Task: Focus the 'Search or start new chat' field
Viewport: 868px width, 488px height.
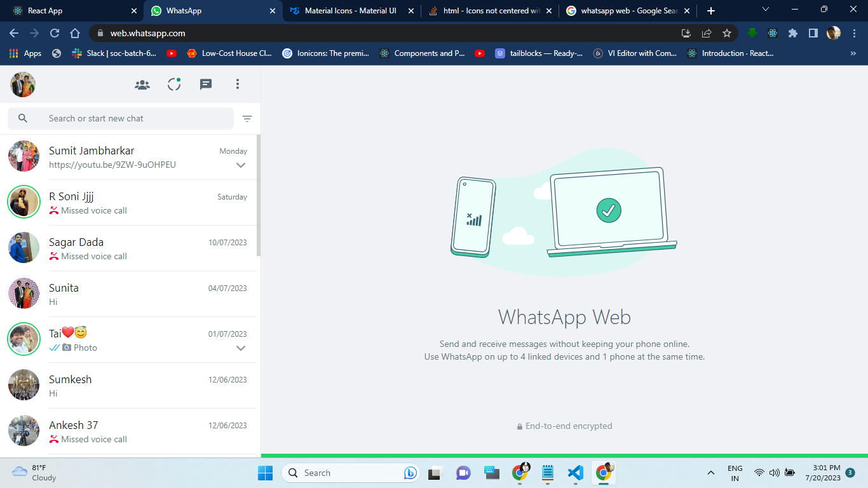Action: (x=121, y=118)
